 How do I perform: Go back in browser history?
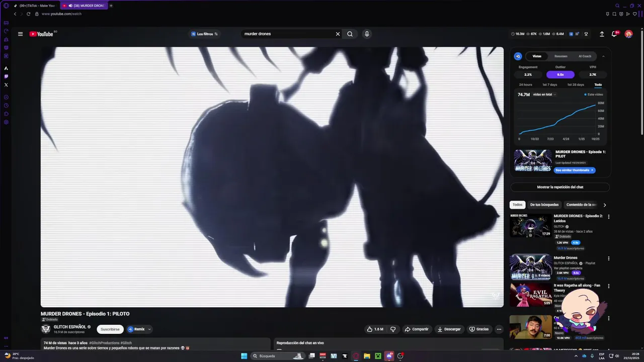(x=15, y=14)
